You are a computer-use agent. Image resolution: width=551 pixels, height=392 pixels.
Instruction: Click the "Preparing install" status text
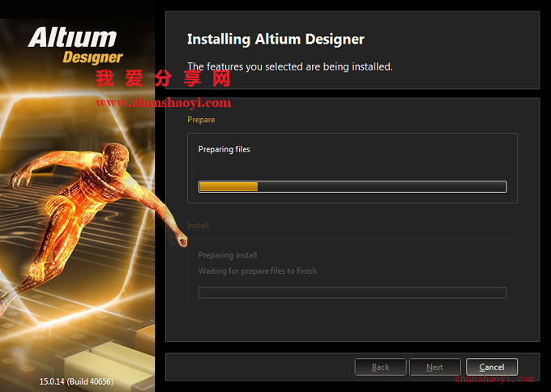[x=228, y=255]
